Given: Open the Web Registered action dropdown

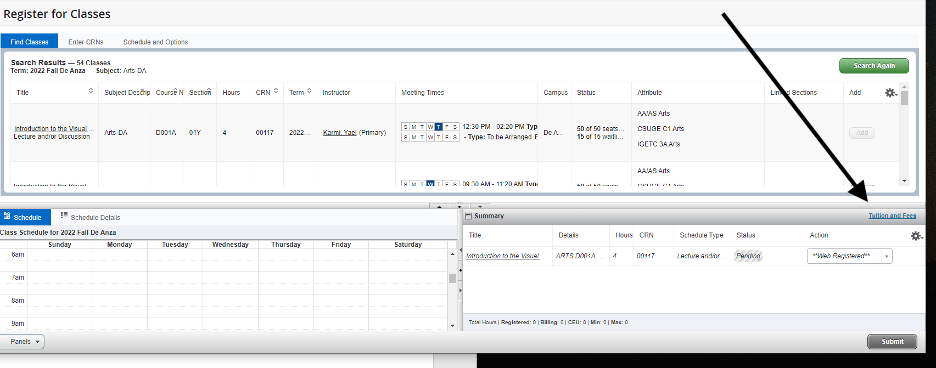Looking at the screenshot, I should click(849, 256).
